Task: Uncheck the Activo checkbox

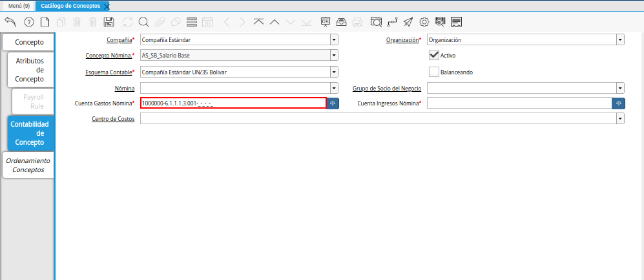Action: 433,55
